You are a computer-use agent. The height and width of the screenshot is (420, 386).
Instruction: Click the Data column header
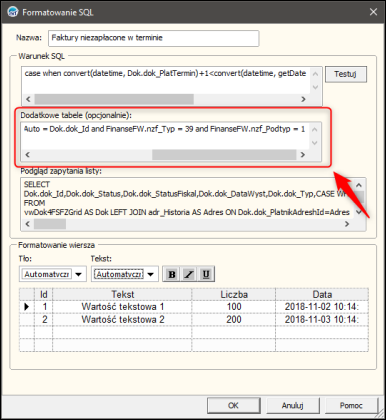322,294
